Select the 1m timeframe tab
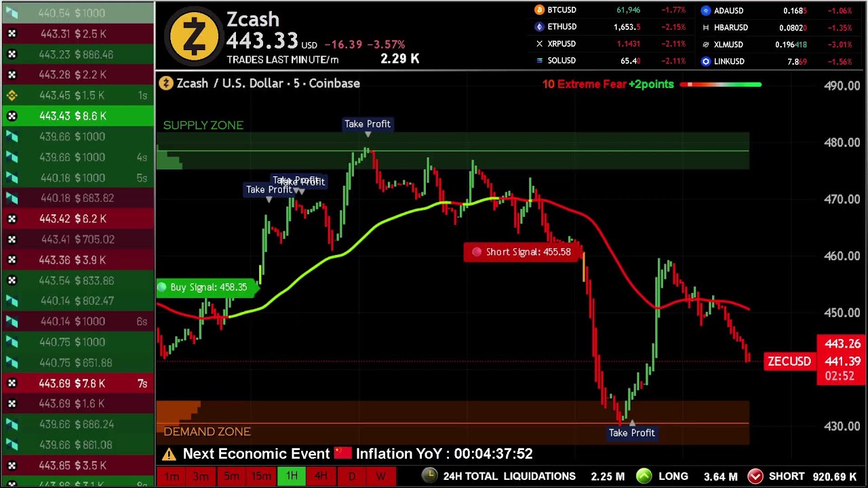 click(172, 476)
